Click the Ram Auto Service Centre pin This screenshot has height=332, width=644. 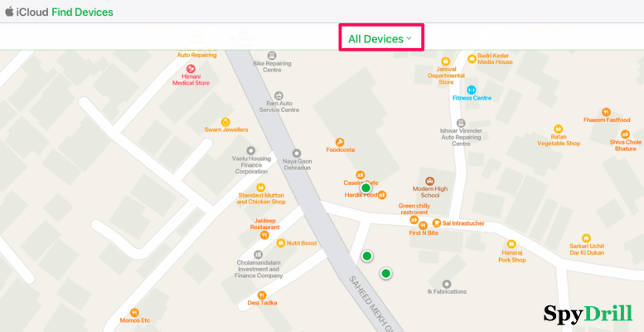278,95
